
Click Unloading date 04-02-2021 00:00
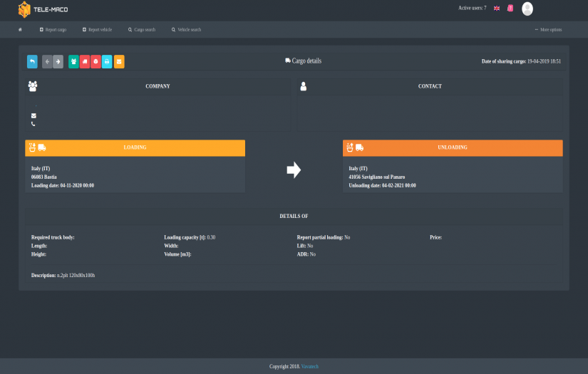[x=382, y=185]
